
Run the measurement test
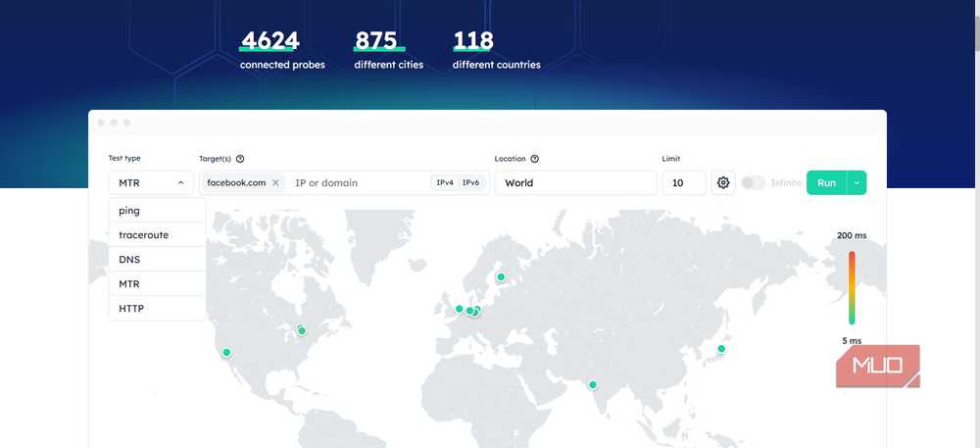(x=826, y=183)
